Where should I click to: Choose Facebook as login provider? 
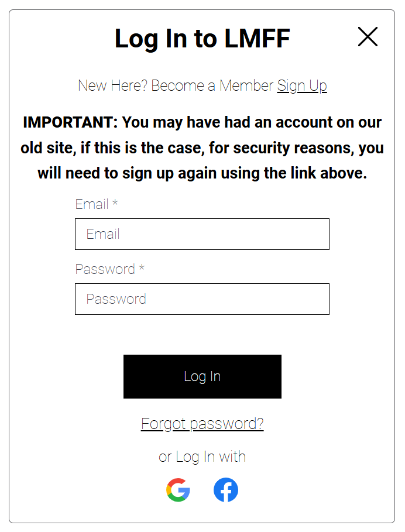pos(226,490)
